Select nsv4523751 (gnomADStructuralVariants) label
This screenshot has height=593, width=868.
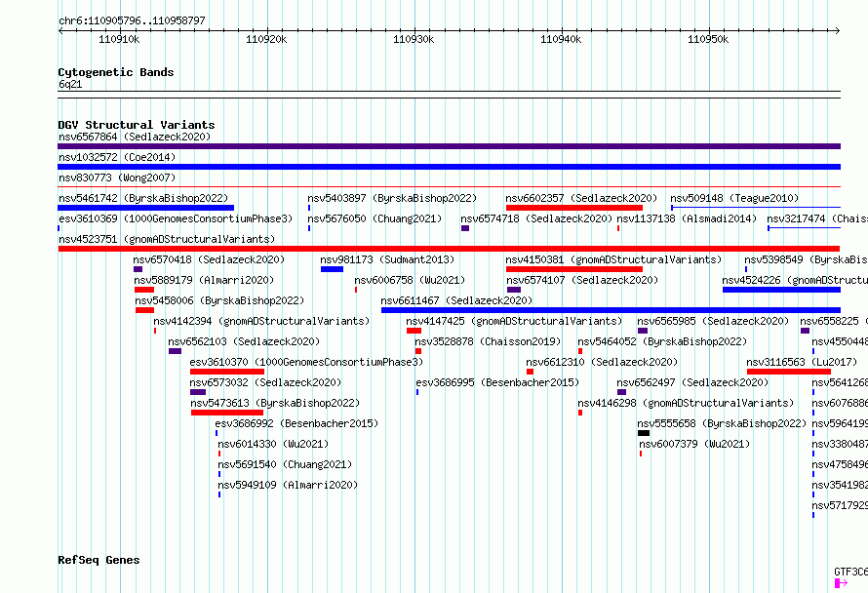click(167, 239)
